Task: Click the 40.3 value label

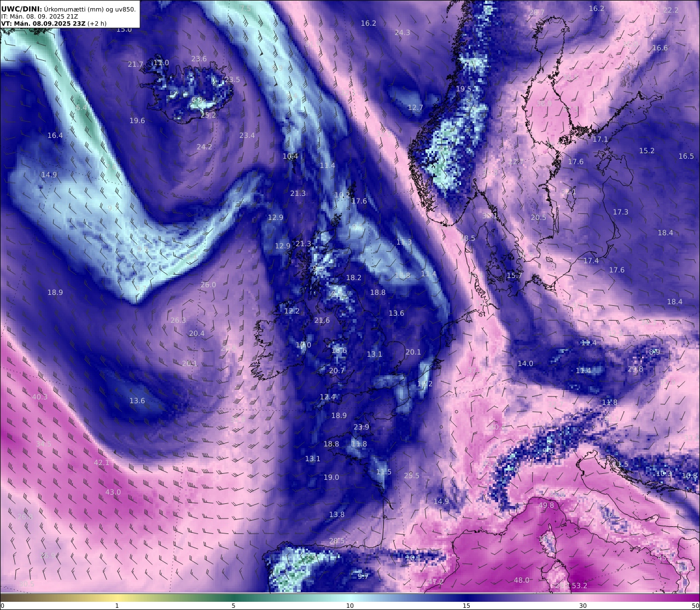Action: pyautogui.click(x=40, y=397)
